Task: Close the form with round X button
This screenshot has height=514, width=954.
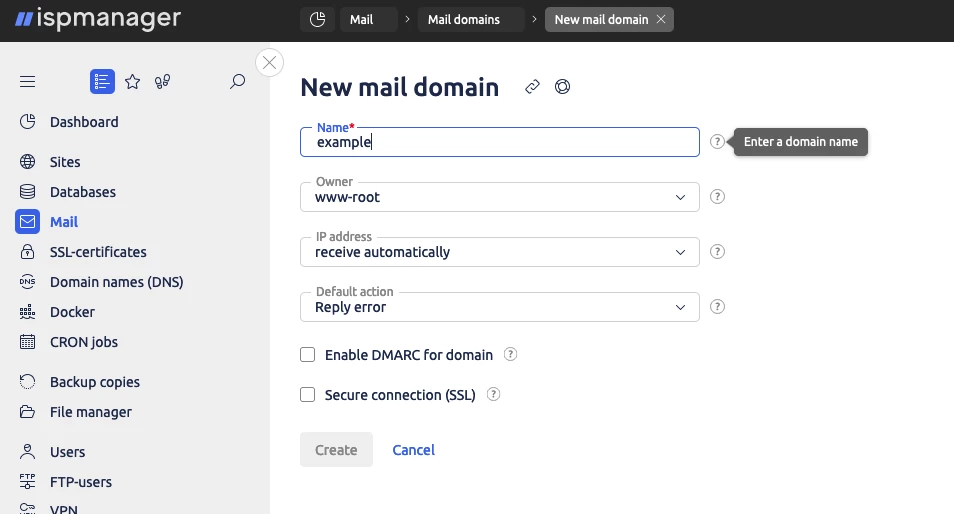Action: point(270,63)
